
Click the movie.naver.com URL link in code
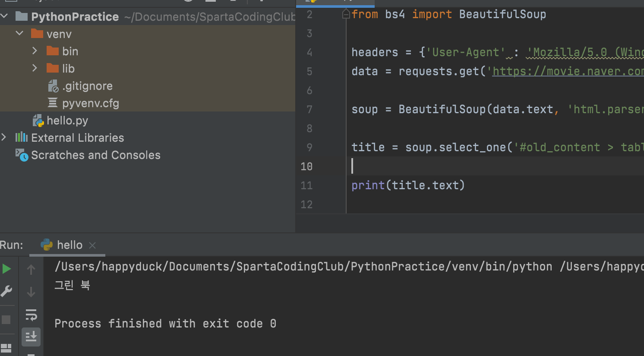(568, 71)
